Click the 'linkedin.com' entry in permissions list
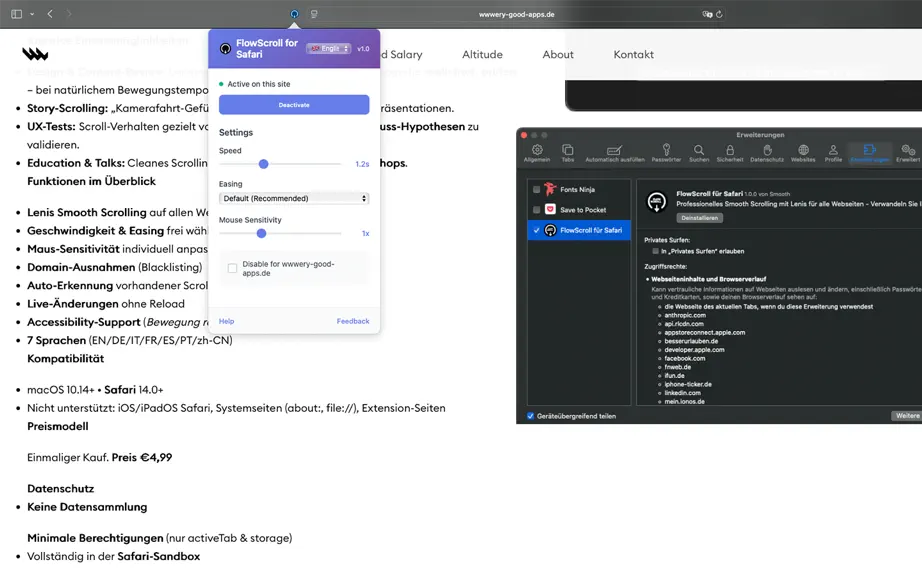 682,393
